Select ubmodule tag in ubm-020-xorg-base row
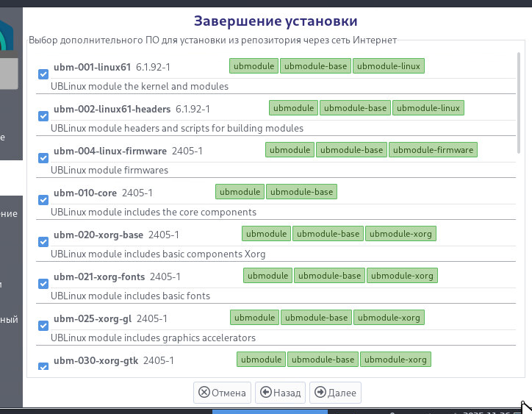Image resolution: width=532 pixels, height=414 pixels. pyautogui.click(x=266, y=234)
